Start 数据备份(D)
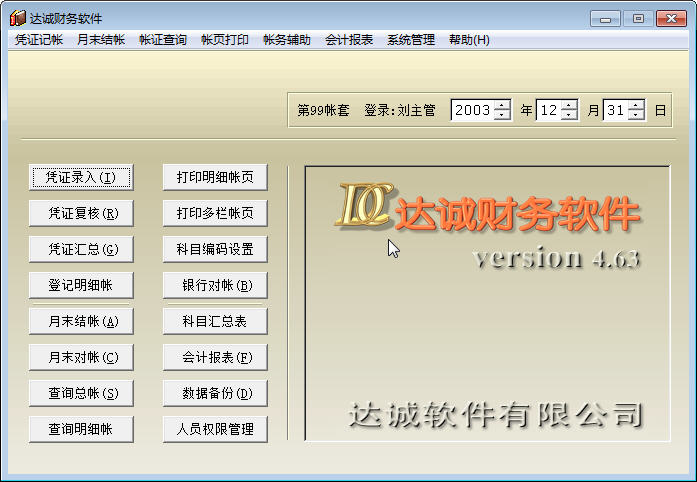Screen dimensions: 697x482 point(215,394)
